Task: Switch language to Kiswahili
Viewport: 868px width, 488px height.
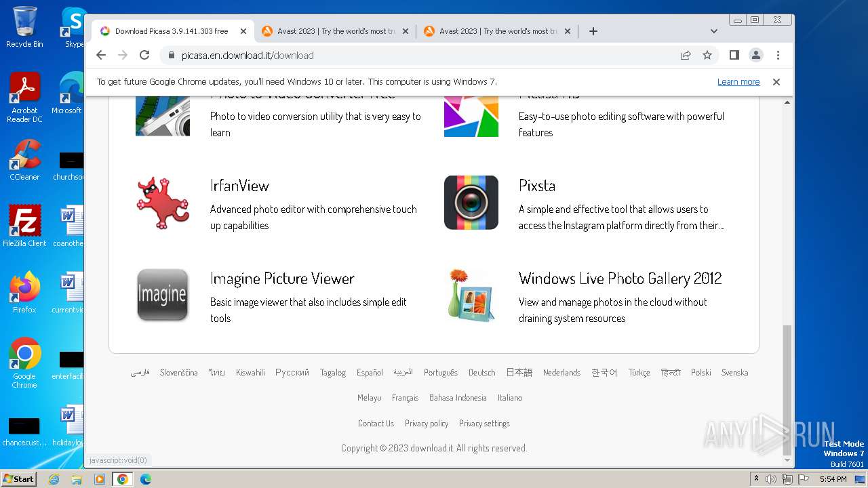Action: coord(250,373)
